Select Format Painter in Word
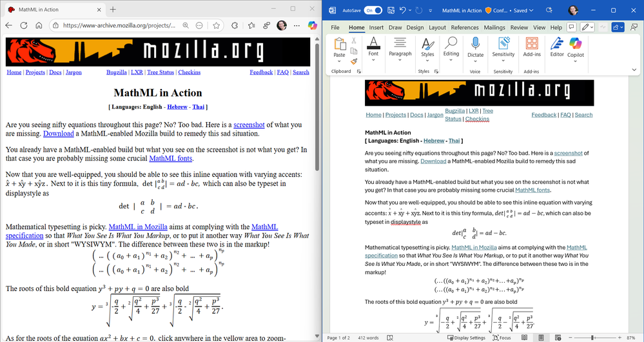The width and height of the screenshot is (644, 342). pos(354,61)
